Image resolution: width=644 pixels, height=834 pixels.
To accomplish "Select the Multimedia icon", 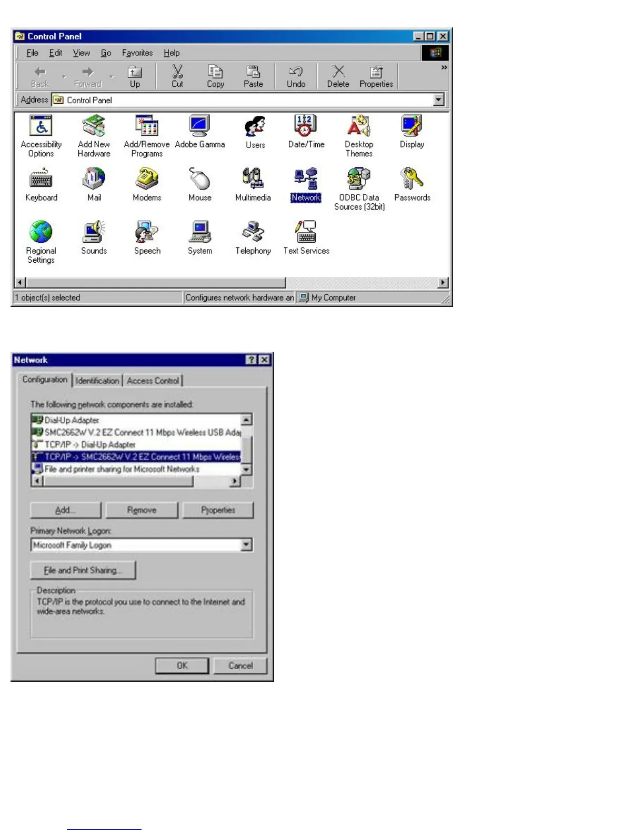I will tap(253, 185).
